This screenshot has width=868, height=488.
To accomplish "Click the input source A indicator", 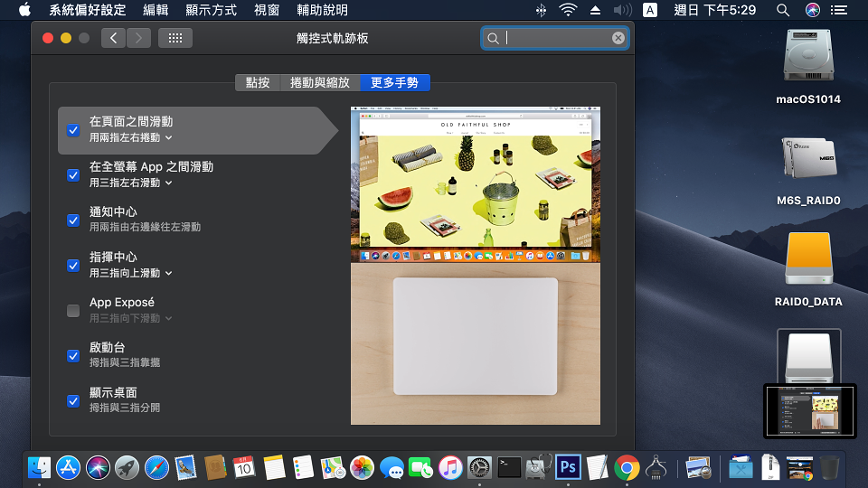I will pos(650,10).
